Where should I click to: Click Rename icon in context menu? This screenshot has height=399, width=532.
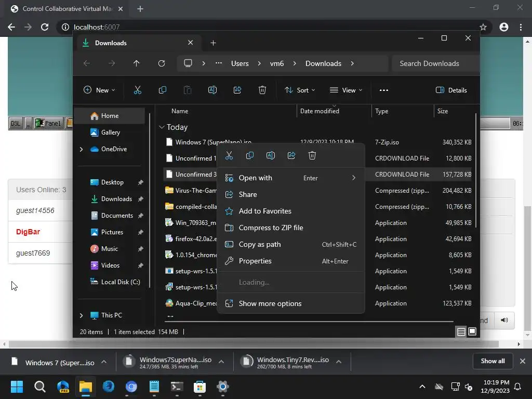[270, 156]
